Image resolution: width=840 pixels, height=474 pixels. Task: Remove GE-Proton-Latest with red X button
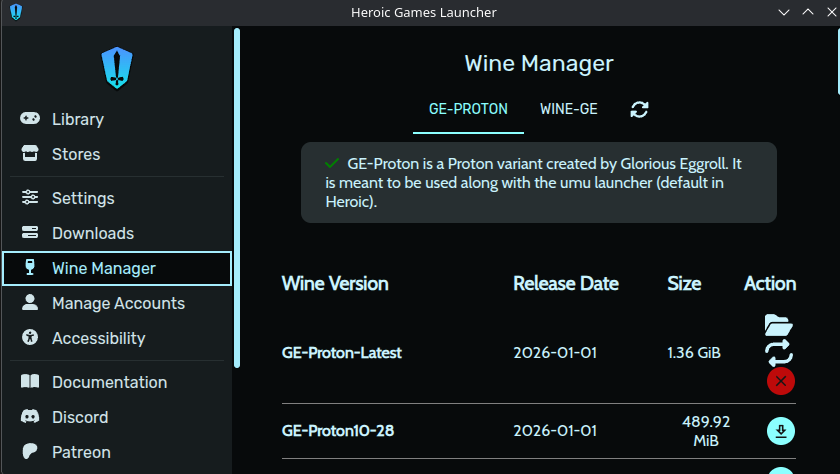pyautogui.click(x=781, y=381)
